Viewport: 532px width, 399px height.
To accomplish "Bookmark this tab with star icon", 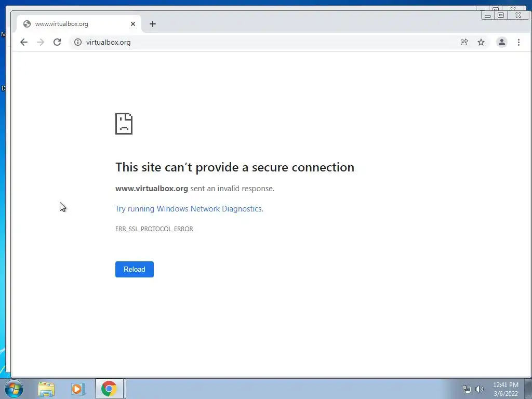I will 481,42.
